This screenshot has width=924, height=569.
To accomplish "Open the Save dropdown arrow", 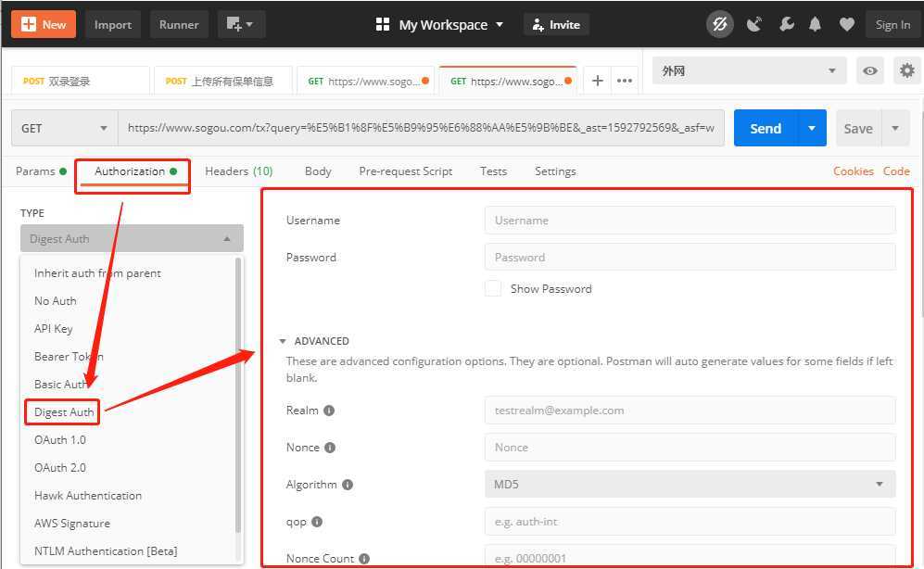I will coord(895,128).
